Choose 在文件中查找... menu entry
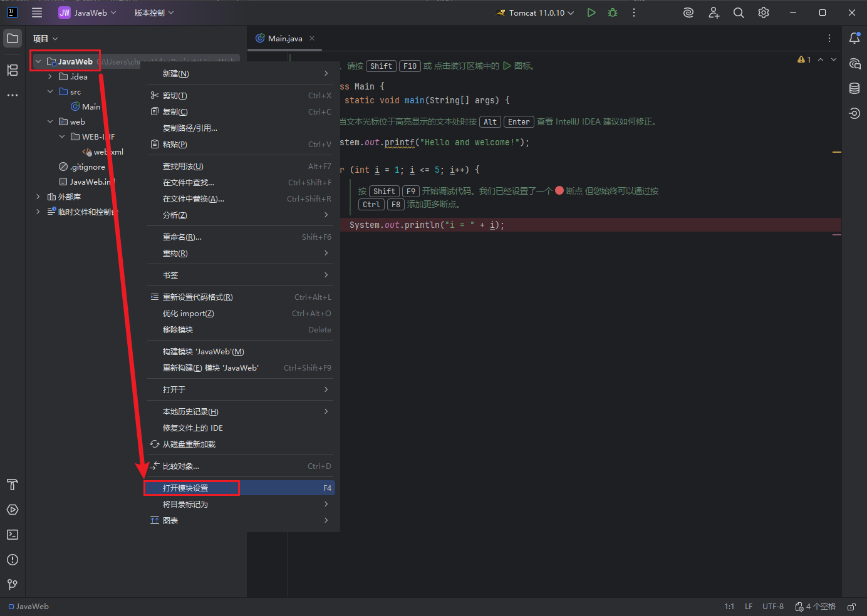867x616 pixels. [x=241, y=182]
